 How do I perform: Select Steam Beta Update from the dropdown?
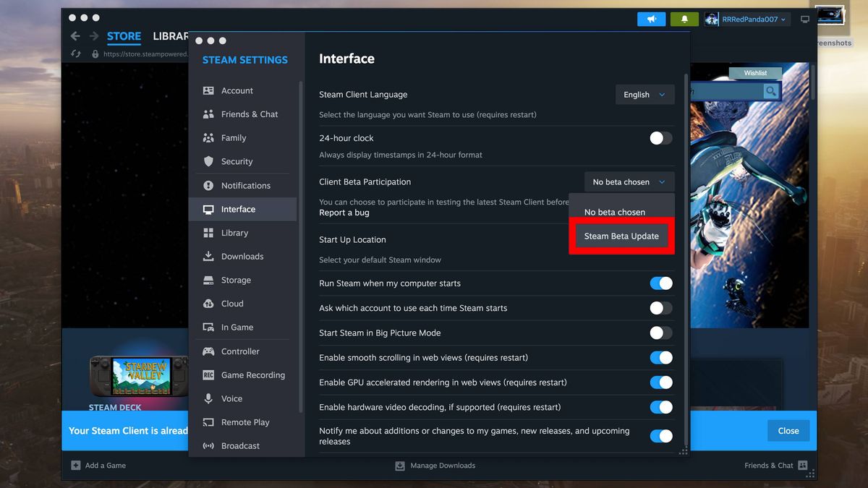point(621,236)
